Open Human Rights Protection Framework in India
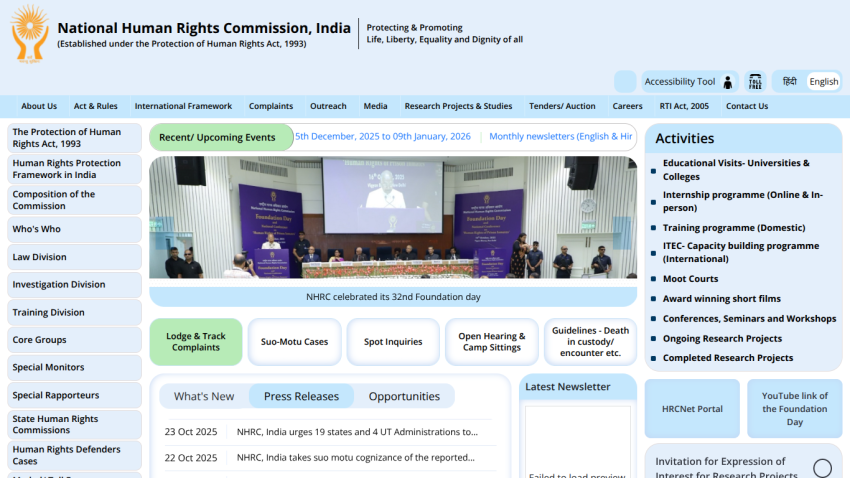Screen dimensions: 850x478 (x=74, y=169)
